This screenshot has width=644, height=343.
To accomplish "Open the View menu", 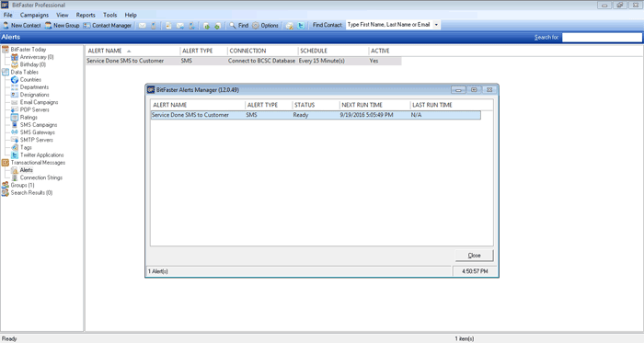I will click(63, 15).
